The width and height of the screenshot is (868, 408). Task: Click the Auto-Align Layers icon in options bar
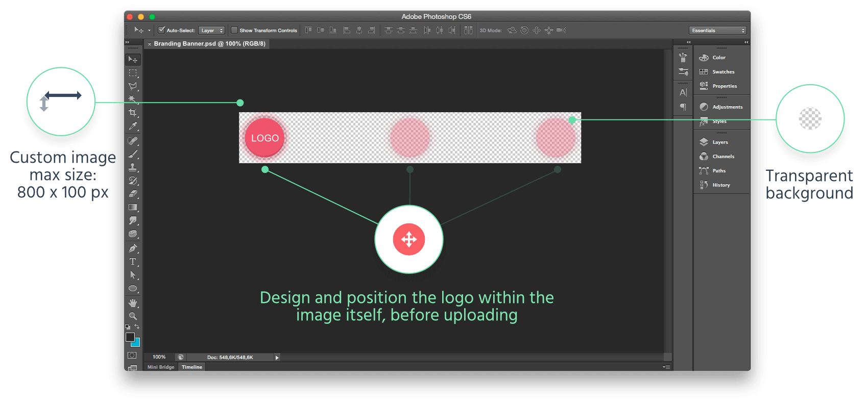468,30
